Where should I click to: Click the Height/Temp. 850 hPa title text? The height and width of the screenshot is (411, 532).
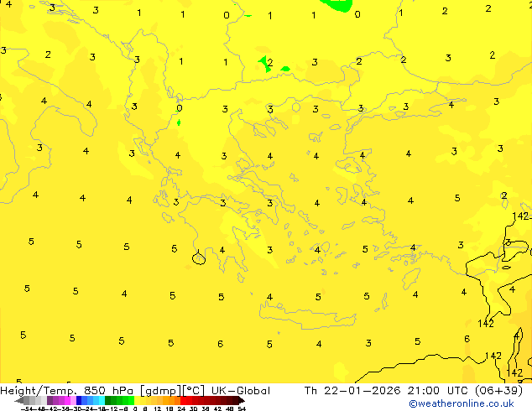67,391
